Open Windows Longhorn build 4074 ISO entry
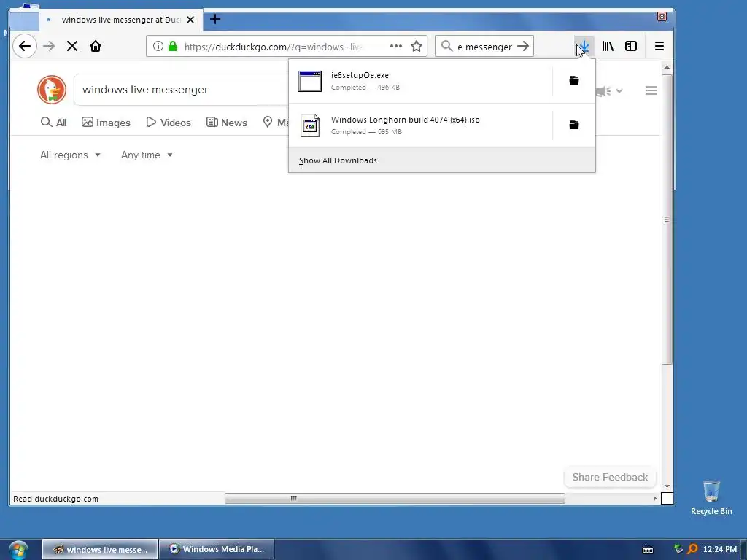Viewport: 747px width, 560px height. [421, 125]
